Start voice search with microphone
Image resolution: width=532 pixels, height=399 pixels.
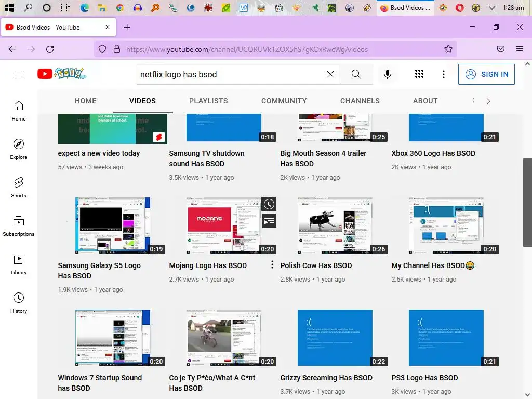click(x=387, y=74)
